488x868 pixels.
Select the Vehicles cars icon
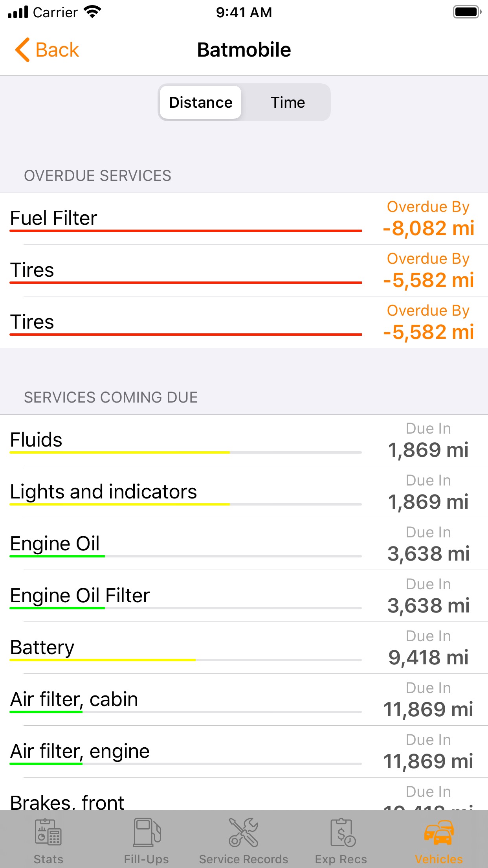439,832
